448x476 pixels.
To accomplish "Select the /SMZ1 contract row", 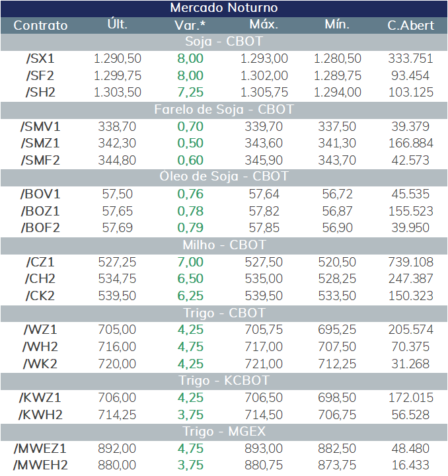I will pyautogui.click(x=224, y=143).
